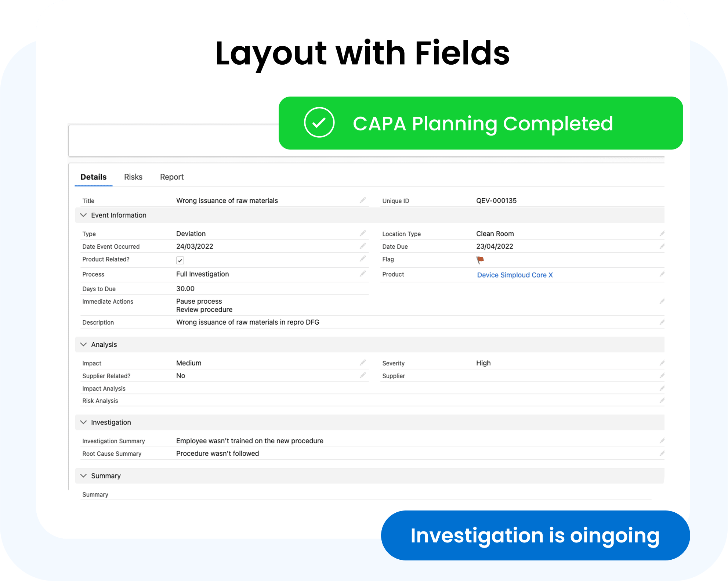Screen dimensions: 728x581
Task: Collapse the Analysis section chevron
Action: tap(84, 344)
